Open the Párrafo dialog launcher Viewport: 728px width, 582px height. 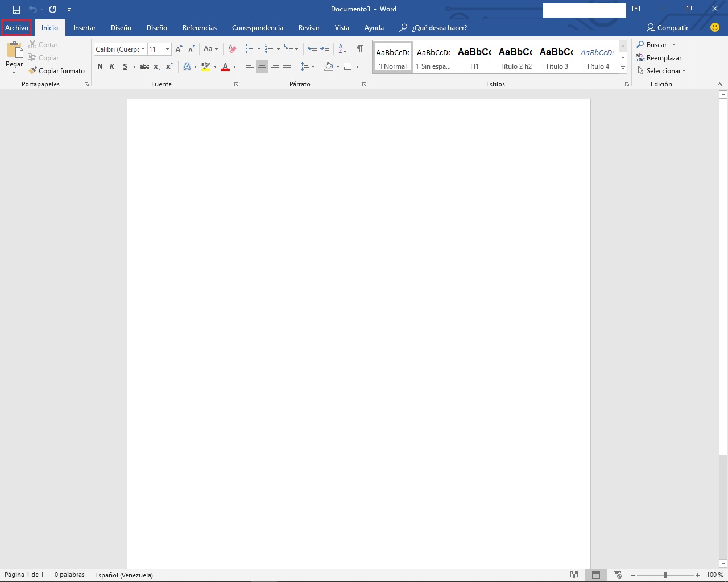(364, 84)
